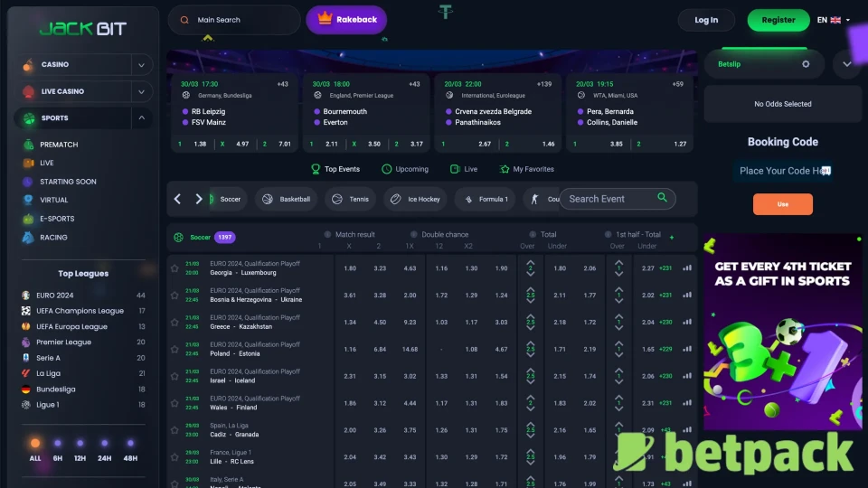The height and width of the screenshot is (488, 868).
Task: Switch to the Upcoming tab
Action: click(x=405, y=169)
